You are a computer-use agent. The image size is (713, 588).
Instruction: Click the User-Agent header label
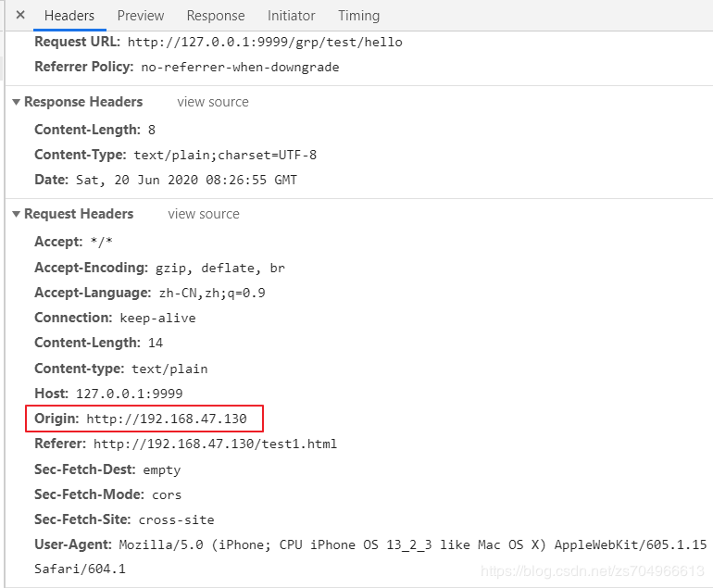point(73,544)
